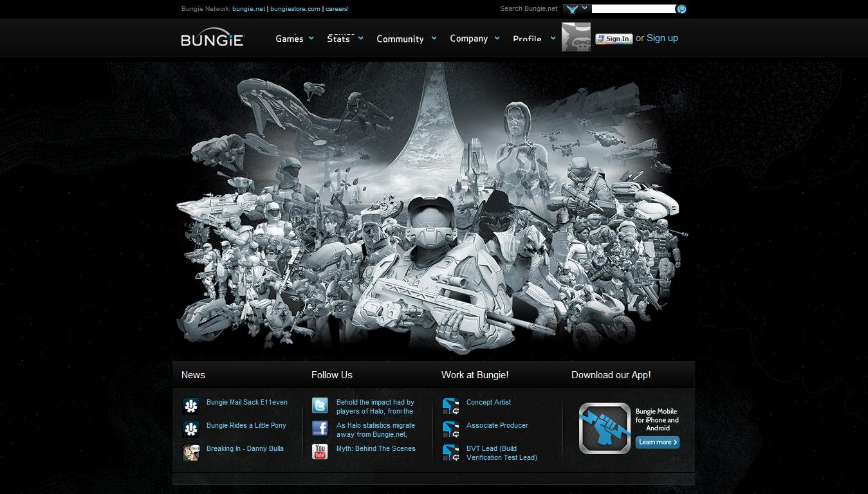Open the BVT Lead job link

(502, 453)
